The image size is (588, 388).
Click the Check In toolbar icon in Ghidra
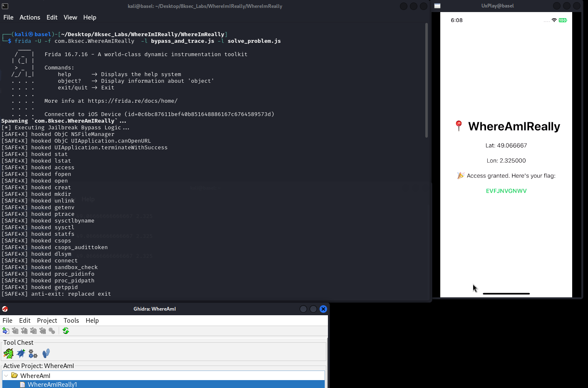click(33, 331)
